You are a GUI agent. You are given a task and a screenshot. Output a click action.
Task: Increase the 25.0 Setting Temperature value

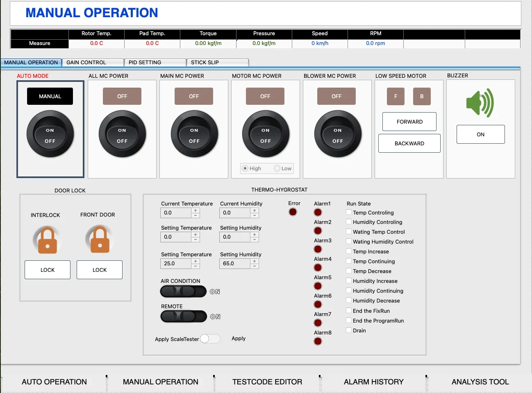tap(196, 261)
